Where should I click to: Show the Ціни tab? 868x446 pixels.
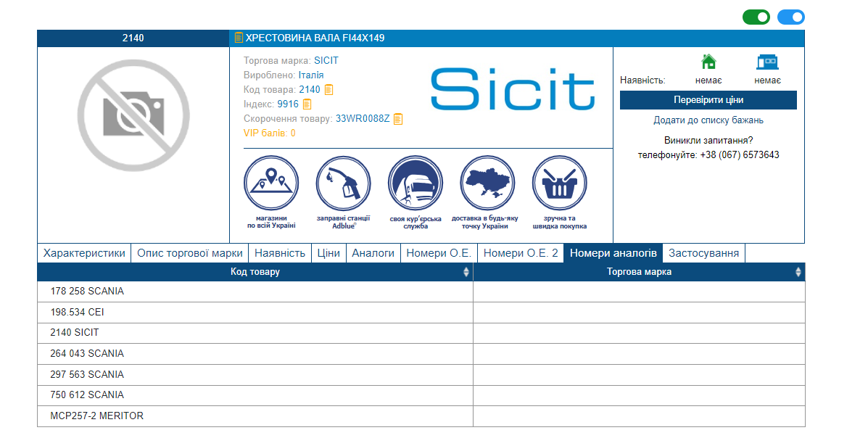(x=328, y=253)
